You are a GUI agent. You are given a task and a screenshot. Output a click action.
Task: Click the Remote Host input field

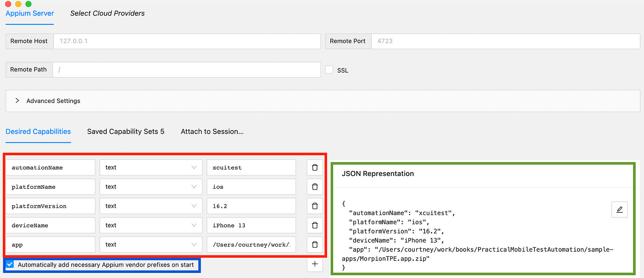(187, 41)
